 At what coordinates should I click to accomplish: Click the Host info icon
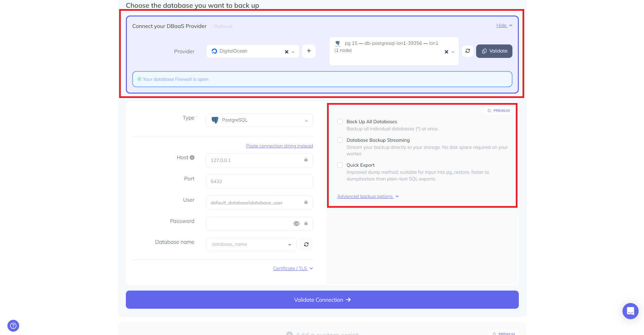(192, 158)
